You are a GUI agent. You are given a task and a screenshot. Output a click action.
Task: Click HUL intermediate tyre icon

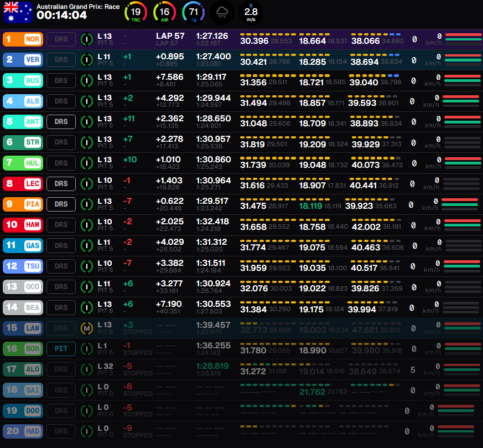86,163
